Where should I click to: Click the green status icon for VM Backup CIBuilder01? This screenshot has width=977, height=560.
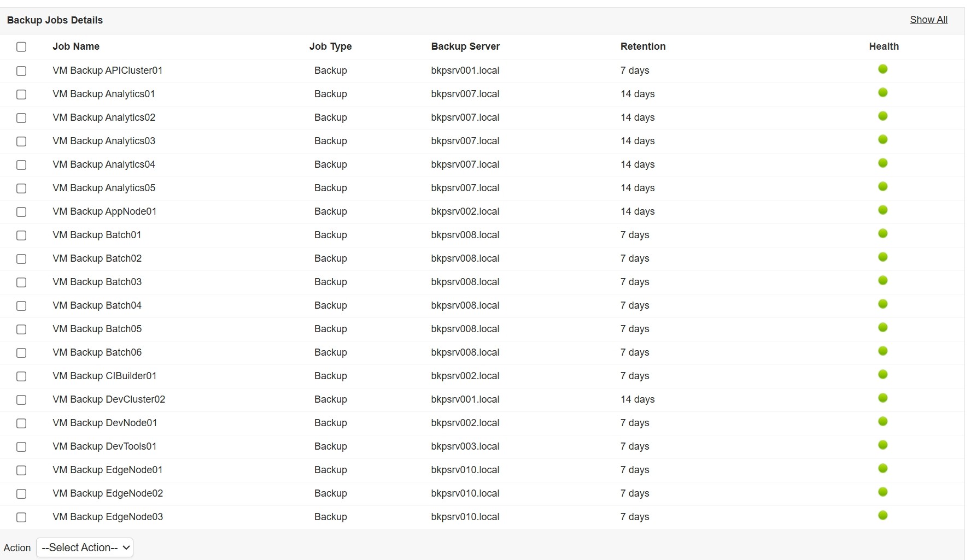883,374
